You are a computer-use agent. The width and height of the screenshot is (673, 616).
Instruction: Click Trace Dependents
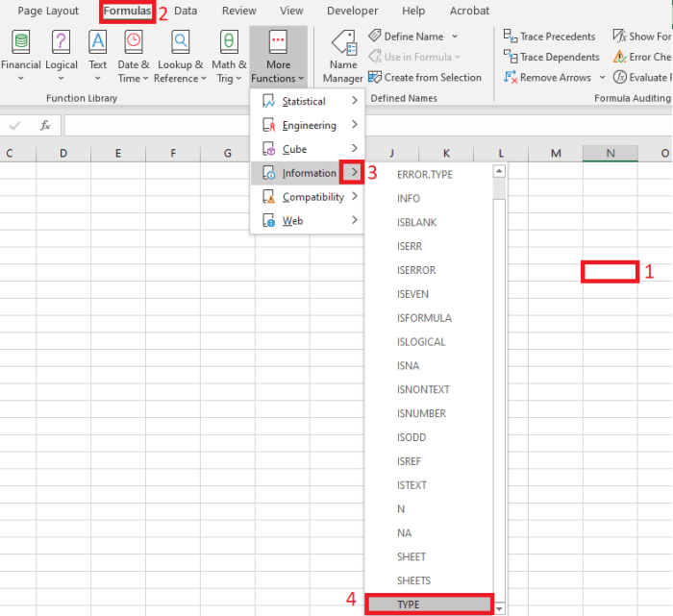point(552,57)
